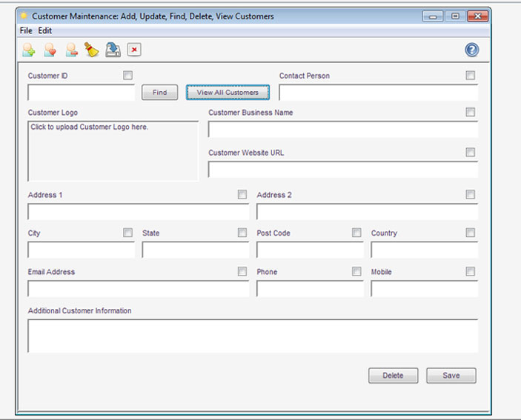521x420 pixels.
Task: Click the delete customer minus icon
Action: tap(71, 50)
